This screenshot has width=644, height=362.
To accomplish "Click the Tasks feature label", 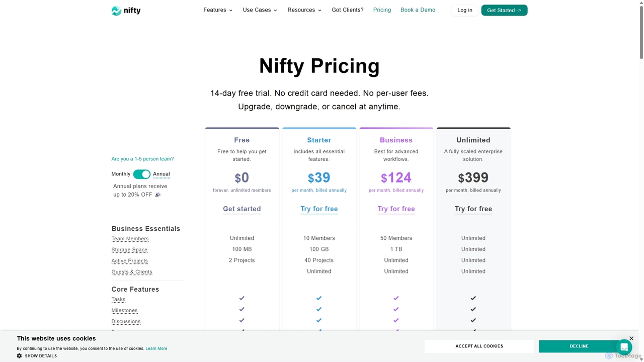I will (118, 300).
